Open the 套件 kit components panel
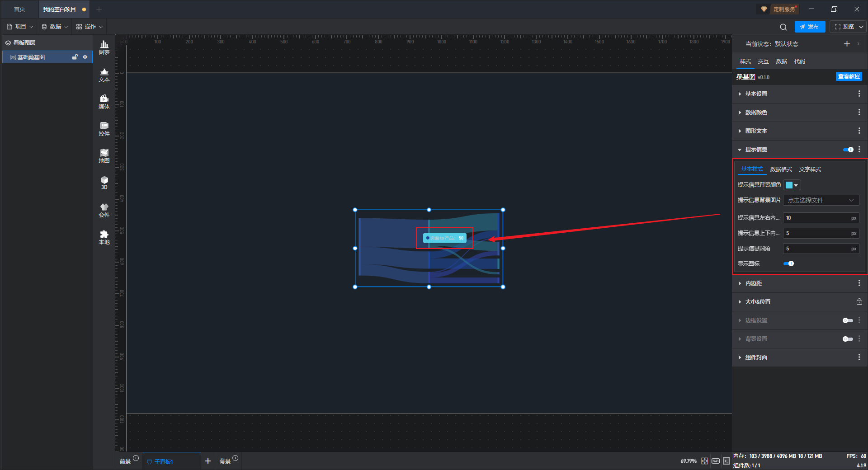This screenshot has height=470, width=868. pos(104,210)
